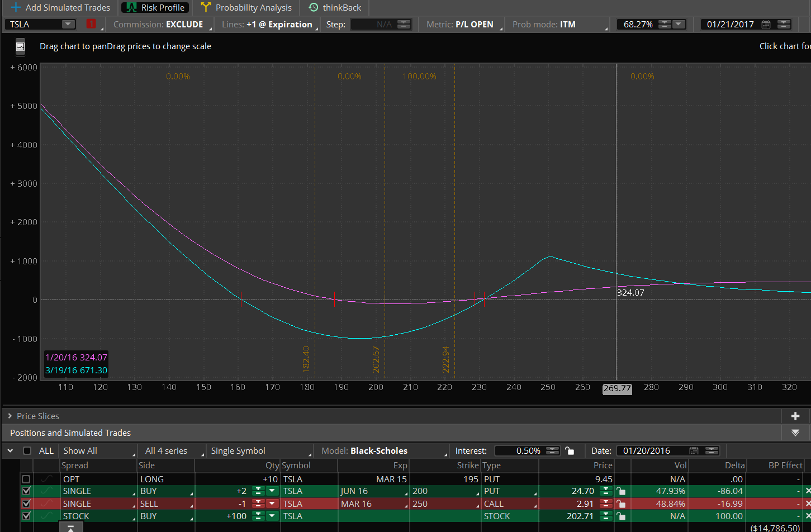811x532 pixels.
Task: Open the TSLA symbol dropdown arrow
Action: click(x=68, y=25)
